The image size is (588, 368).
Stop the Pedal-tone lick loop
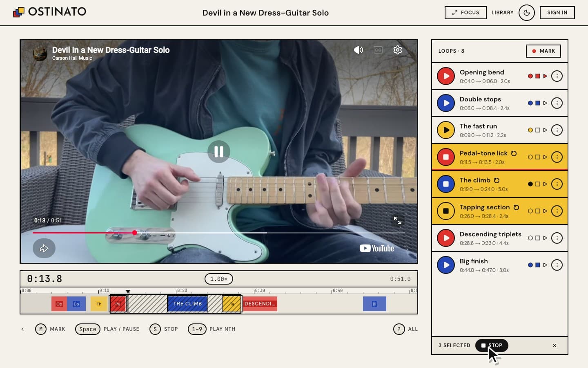[446, 157]
